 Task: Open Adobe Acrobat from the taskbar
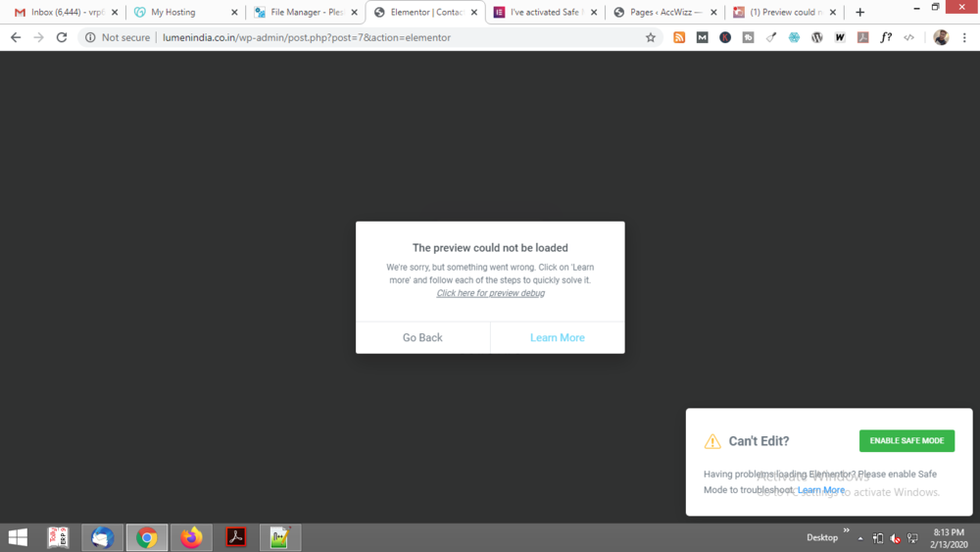pyautogui.click(x=235, y=537)
